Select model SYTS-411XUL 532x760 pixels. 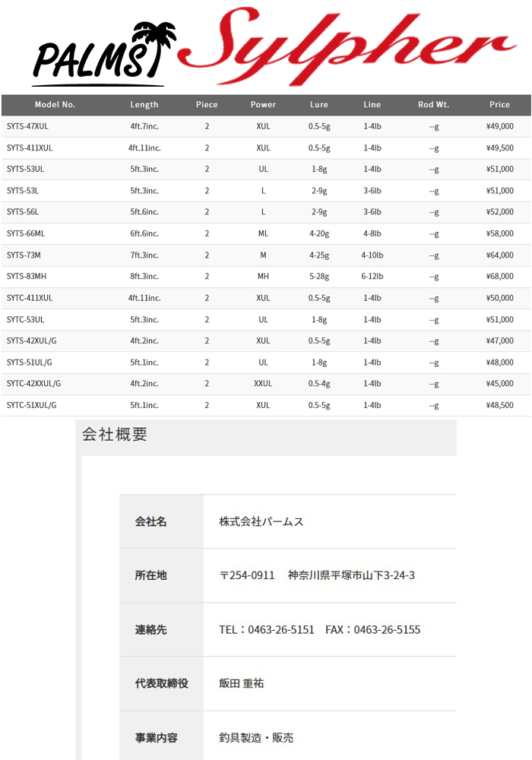tap(30, 148)
